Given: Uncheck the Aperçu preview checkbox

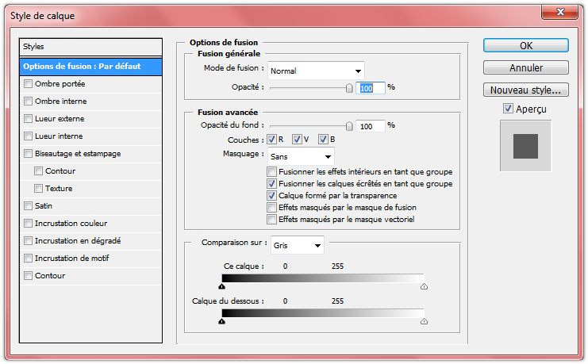Looking at the screenshot, I should click(508, 109).
